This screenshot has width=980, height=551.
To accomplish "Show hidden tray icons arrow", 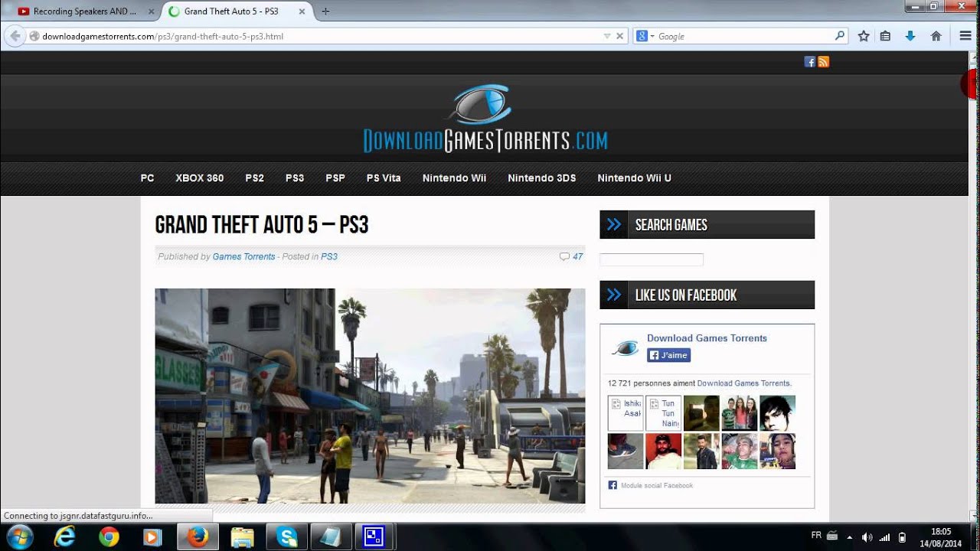I will point(850,537).
